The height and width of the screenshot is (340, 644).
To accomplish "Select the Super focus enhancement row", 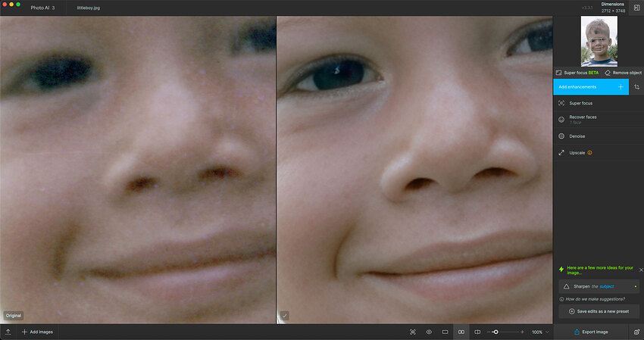I will (x=599, y=103).
